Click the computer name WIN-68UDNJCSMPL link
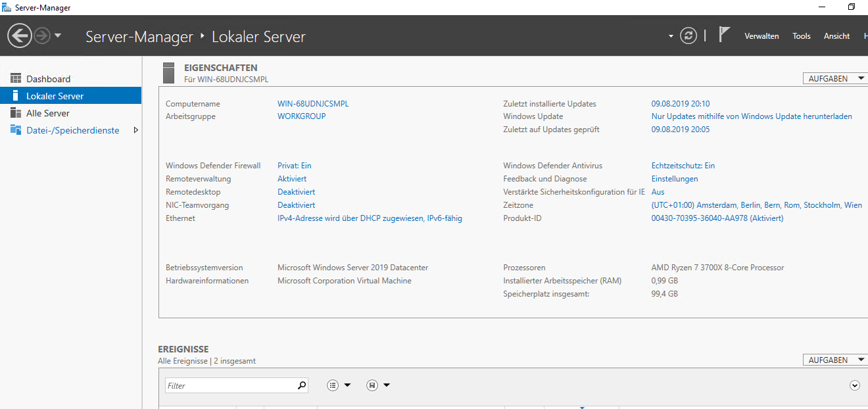The image size is (868, 409). [313, 104]
